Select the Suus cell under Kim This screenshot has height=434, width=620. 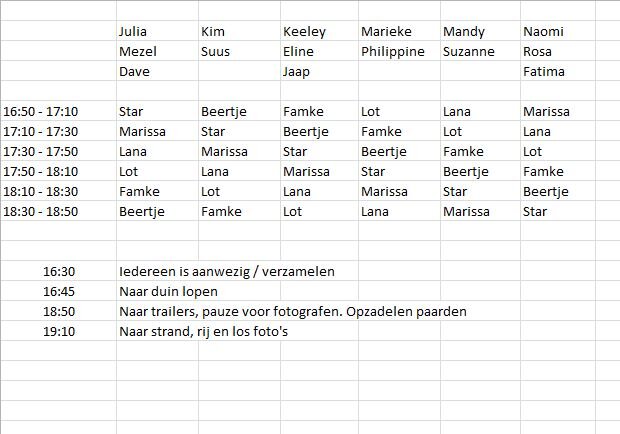tap(239, 51)
